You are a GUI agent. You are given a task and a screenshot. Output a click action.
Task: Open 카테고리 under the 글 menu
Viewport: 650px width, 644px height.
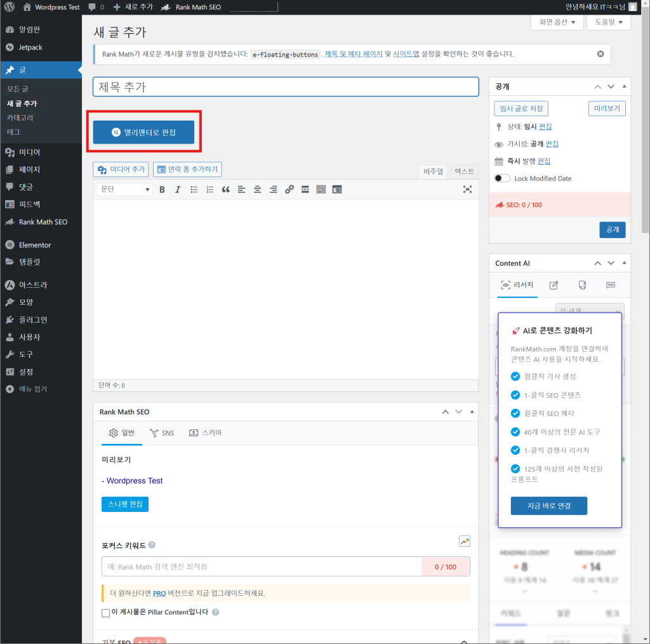(20, 117)
